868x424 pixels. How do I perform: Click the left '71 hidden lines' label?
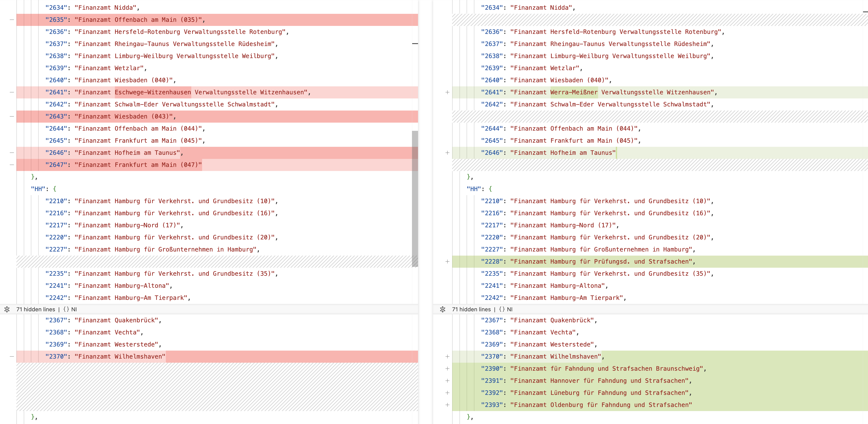tap(36, 309)
